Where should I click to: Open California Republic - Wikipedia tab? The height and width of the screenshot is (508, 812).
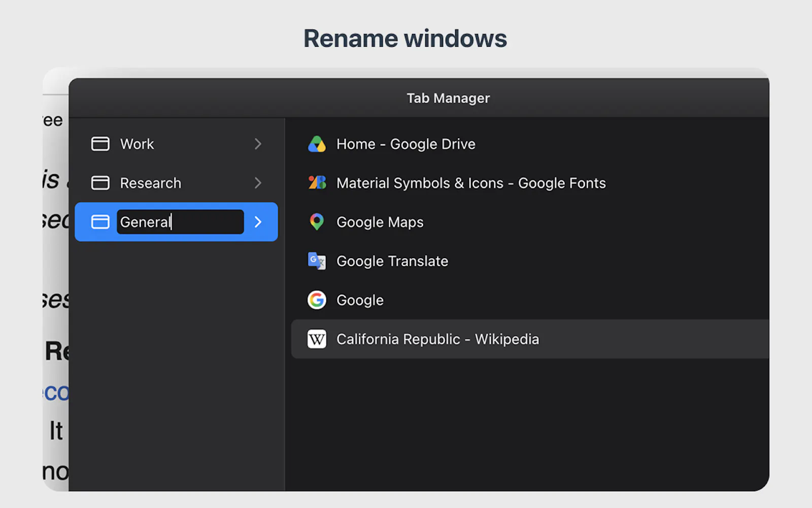pyautogui.click(x=530, y=339)
